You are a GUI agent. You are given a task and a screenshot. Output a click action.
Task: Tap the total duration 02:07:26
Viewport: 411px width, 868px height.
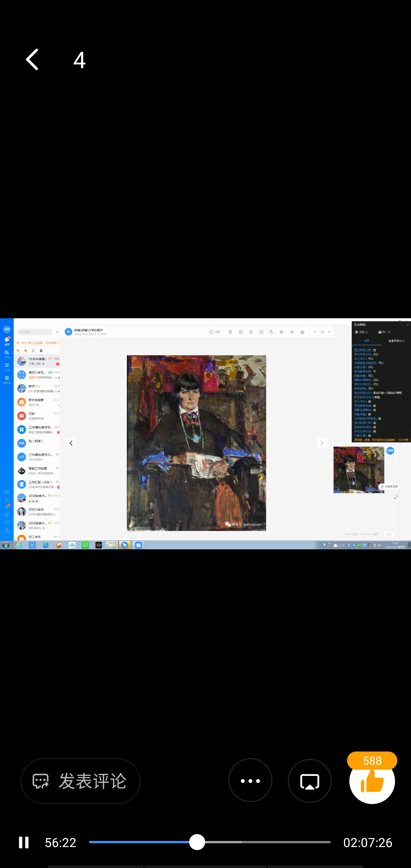point(368,842)
